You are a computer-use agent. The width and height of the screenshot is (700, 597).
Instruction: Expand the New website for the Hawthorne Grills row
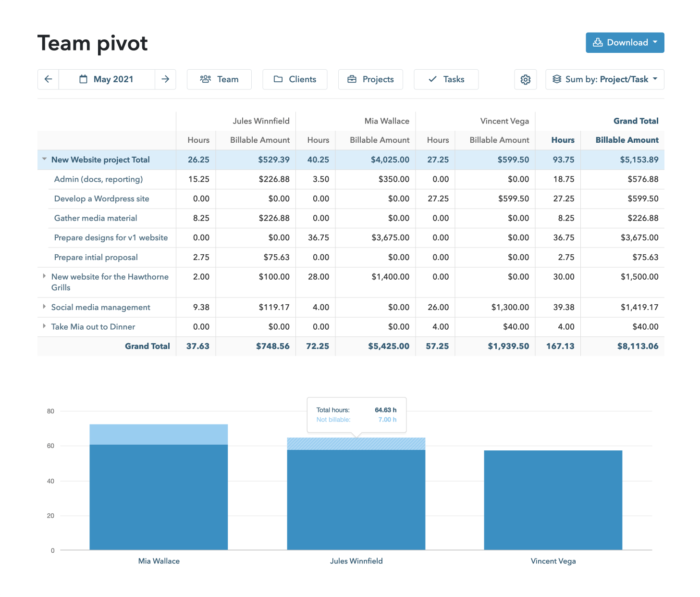44,276
